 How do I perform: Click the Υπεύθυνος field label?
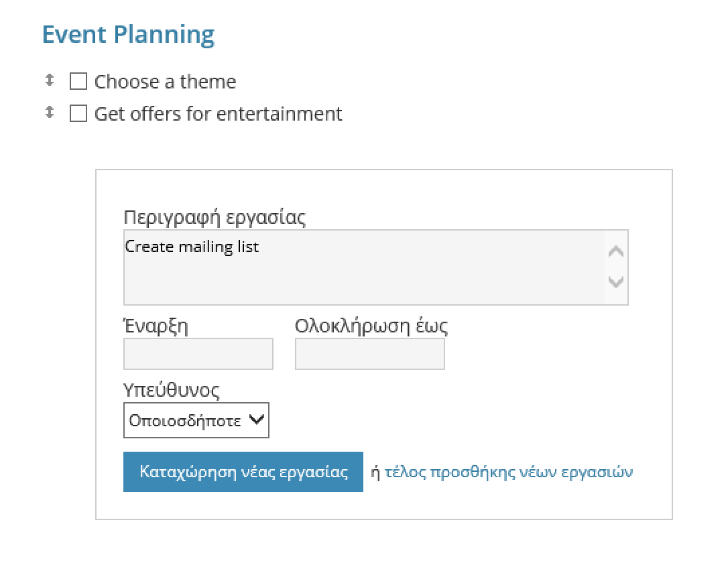tap(171, 389)
